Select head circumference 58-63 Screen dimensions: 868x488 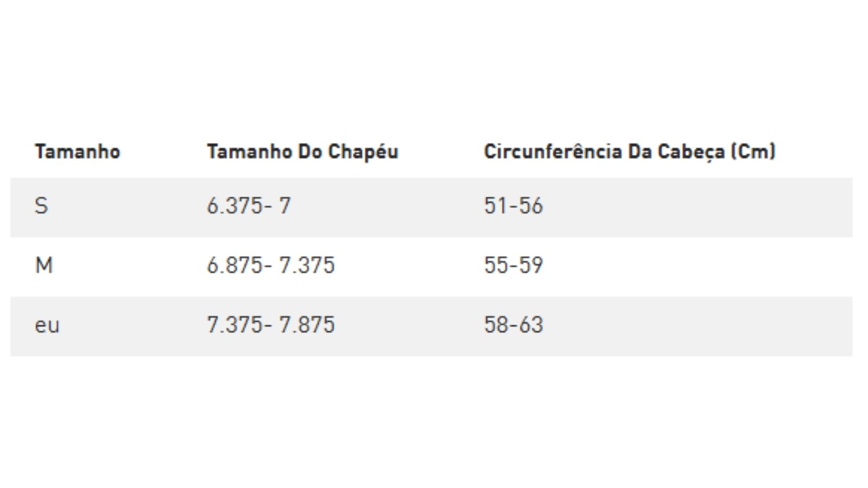(513, 325)
